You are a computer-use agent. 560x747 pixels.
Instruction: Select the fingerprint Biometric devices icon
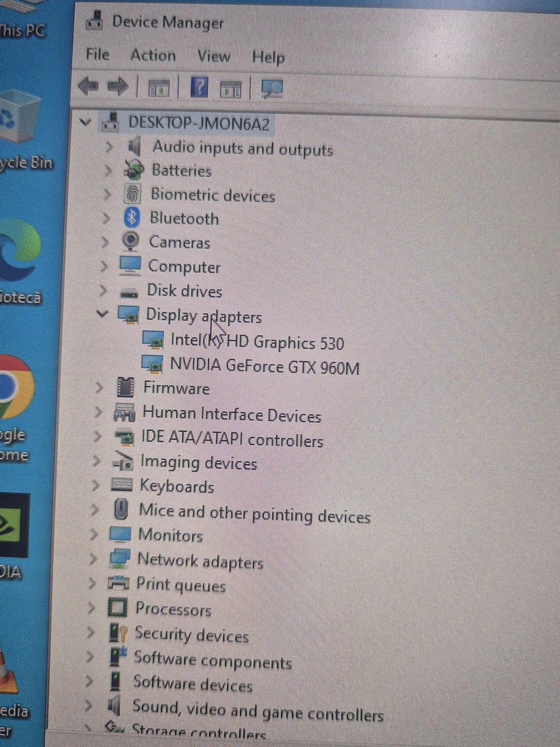coord(132,194)
